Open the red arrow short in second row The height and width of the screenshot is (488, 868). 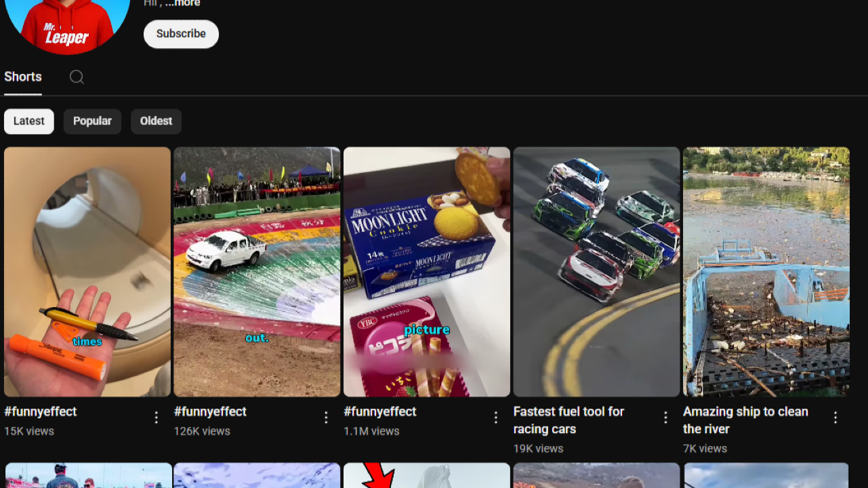426,478
